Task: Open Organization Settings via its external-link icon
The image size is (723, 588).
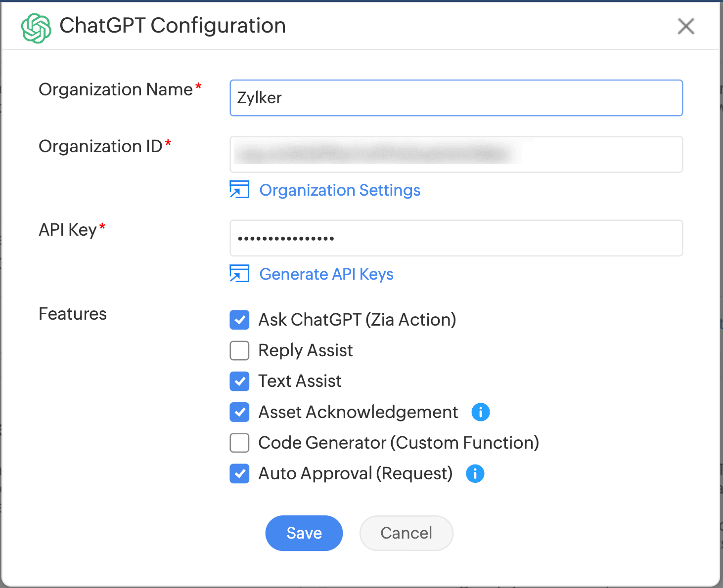Action: click(239, 190)
